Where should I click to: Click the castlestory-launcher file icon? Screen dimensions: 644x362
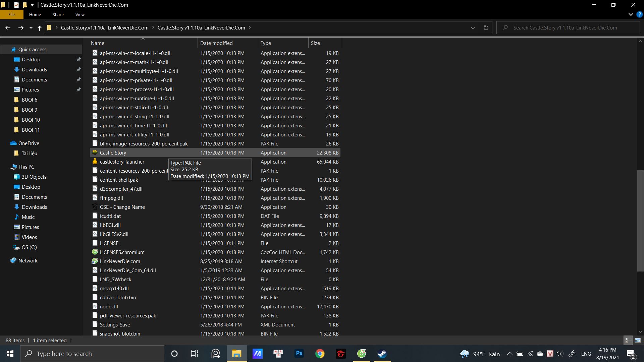95,162
